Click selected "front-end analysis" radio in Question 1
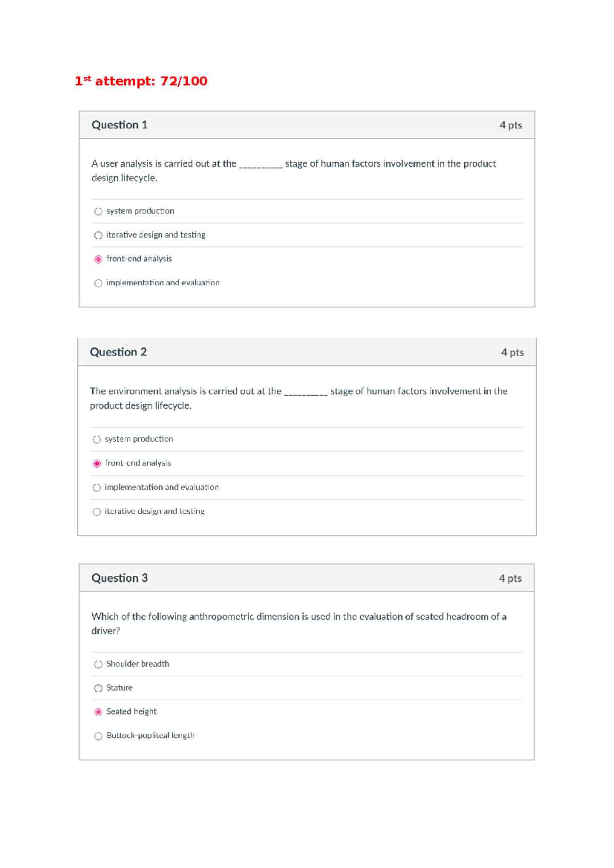Screen dimensions: 614x868 [x=98, y=259]
